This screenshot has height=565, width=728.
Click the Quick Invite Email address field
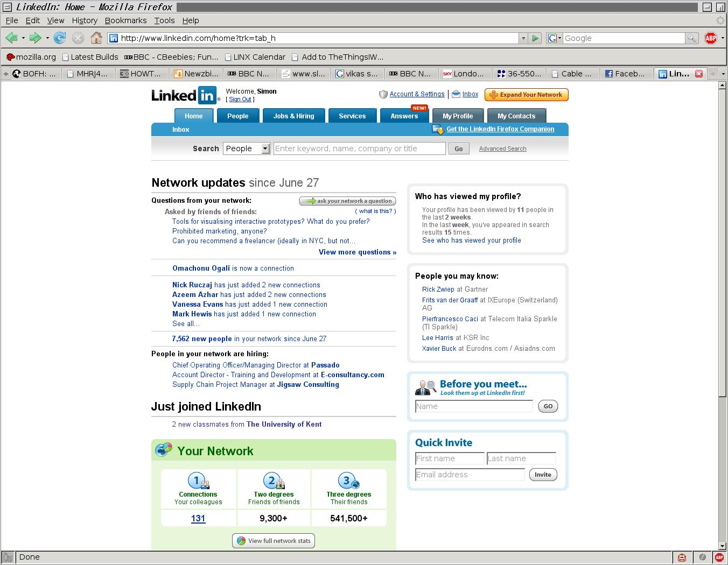click(470, 475)
